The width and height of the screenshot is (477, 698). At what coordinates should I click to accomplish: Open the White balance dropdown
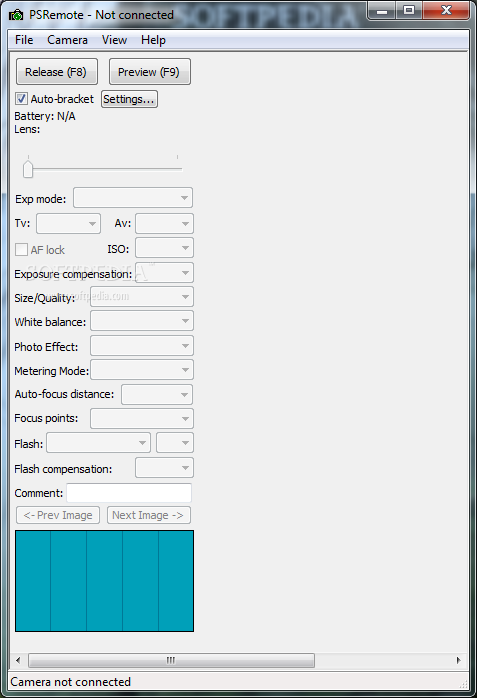142,321
